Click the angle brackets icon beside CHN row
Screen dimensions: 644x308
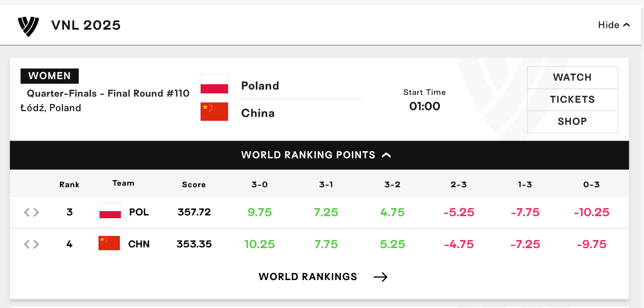pos(31,245)
